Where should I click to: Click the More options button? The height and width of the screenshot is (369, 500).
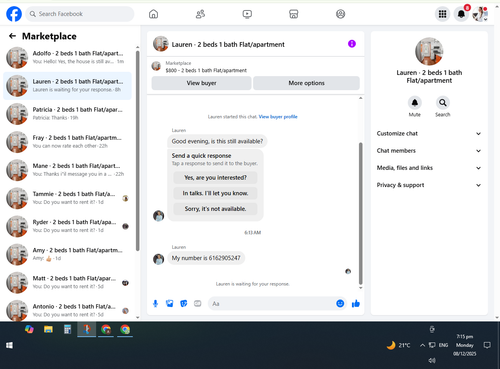(x=306, y=83)
